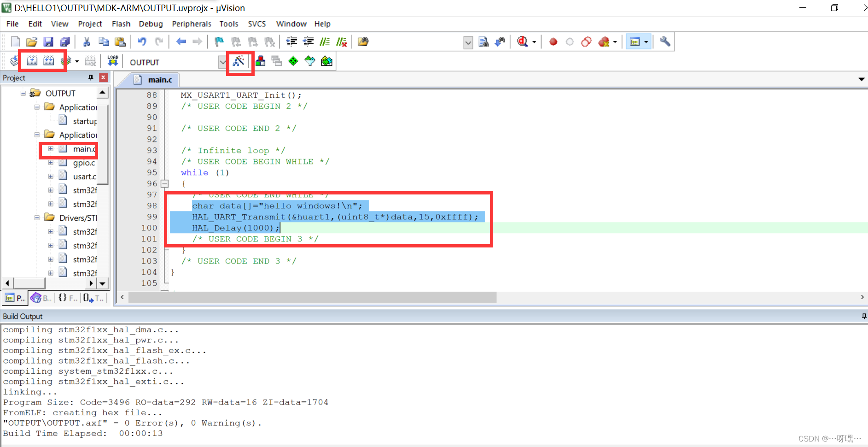Save the current file with floppy icon

[x=48, y=42]
